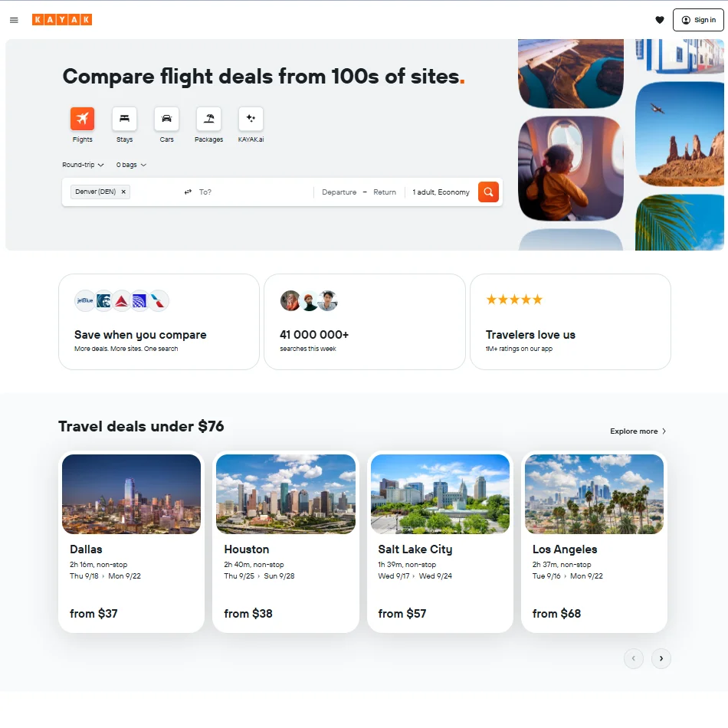Open the 1 adult, Economy selector

coord(441,192)
